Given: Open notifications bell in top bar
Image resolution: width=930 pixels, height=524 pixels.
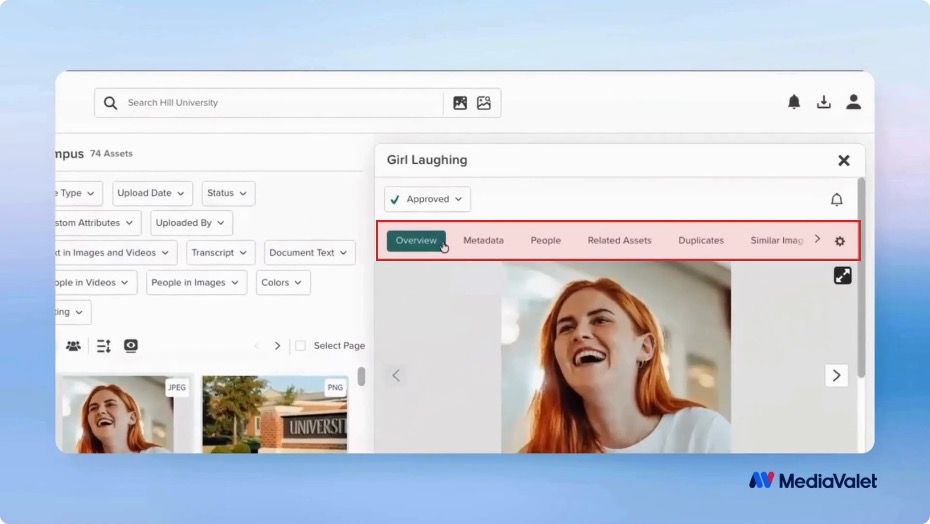Looking at the screenshot, I should tap(794, 102).
